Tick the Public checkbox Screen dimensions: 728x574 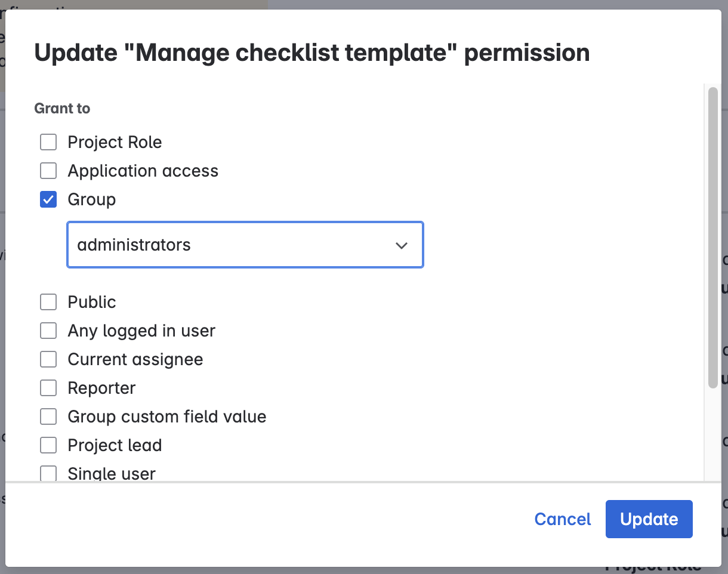(48, 302)
